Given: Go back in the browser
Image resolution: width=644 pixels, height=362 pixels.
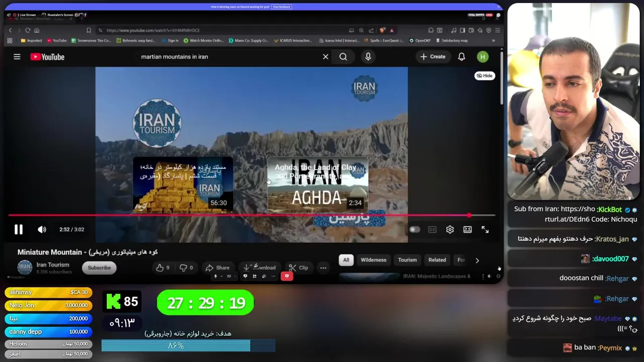Looking at the screenshot, I should tap(10, 30).
